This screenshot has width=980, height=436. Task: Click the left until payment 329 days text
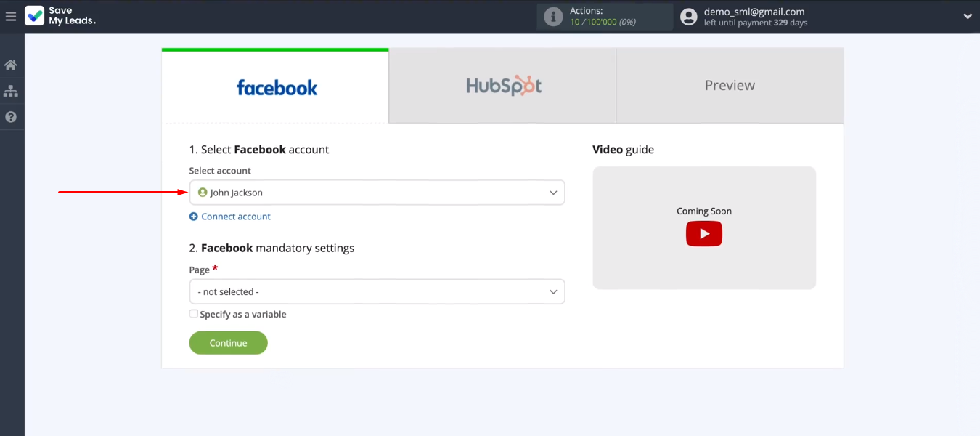[x=756, y=23]
